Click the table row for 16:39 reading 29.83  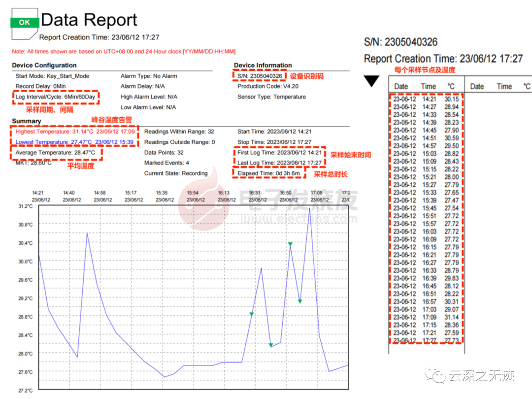426,278
